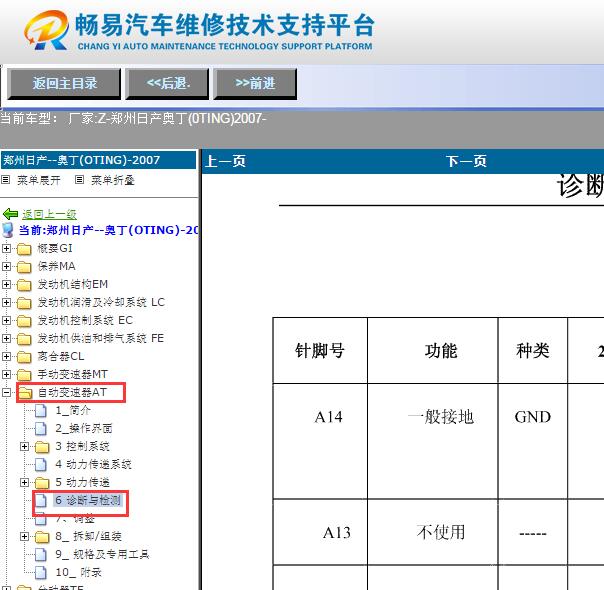Expand the 手动变速器MT tree node
This screenshot has height=590, width=604.
[x=6, y=374]
